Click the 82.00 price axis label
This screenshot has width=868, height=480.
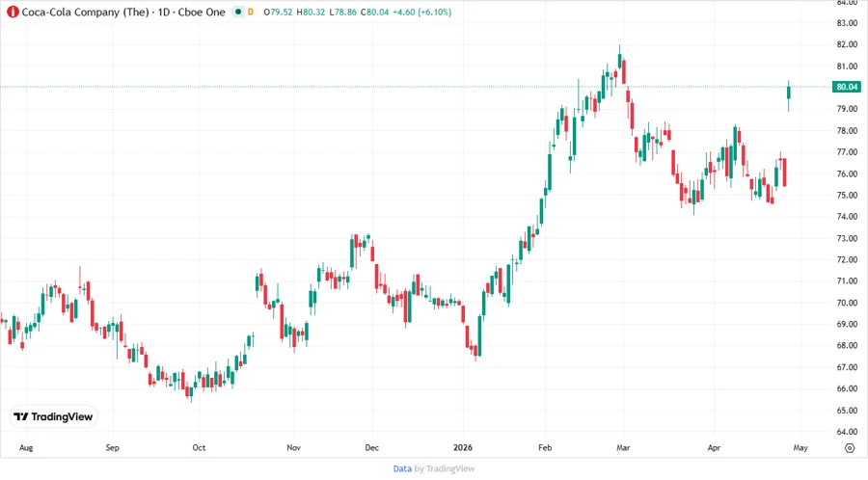[847, 44]
